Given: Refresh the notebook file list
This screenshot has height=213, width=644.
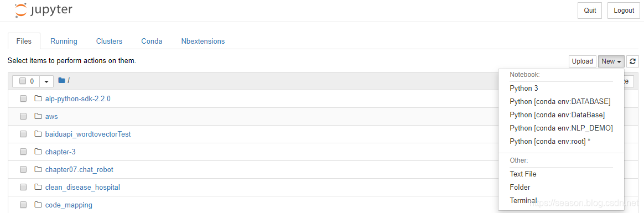Looking at the screenshot, I should [633, 61].
